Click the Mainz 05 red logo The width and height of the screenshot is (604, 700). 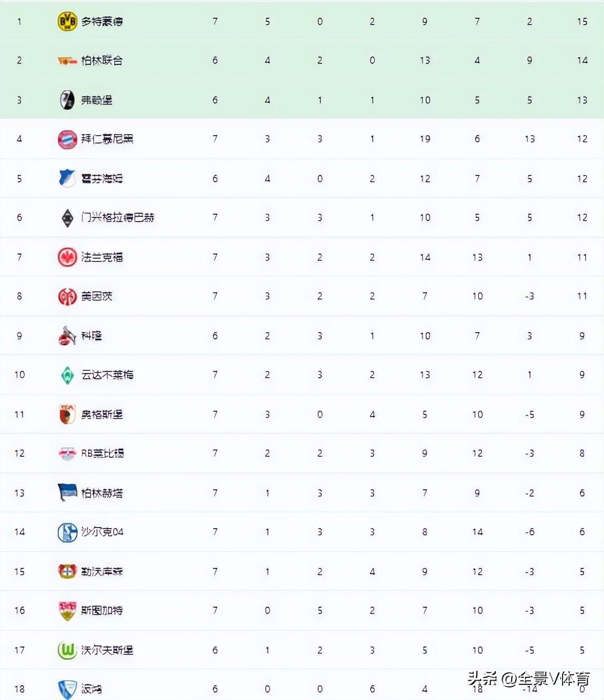pos(67,297)
